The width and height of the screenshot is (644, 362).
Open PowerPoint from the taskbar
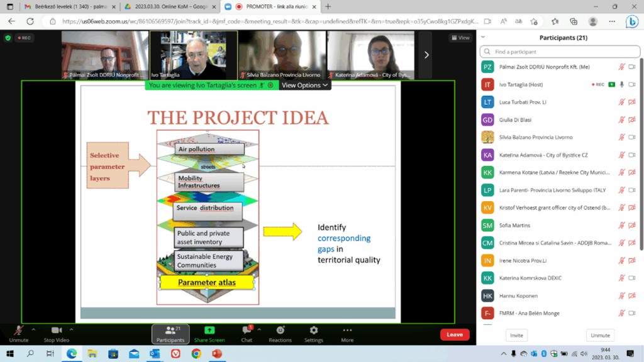(x=217, y=354)
